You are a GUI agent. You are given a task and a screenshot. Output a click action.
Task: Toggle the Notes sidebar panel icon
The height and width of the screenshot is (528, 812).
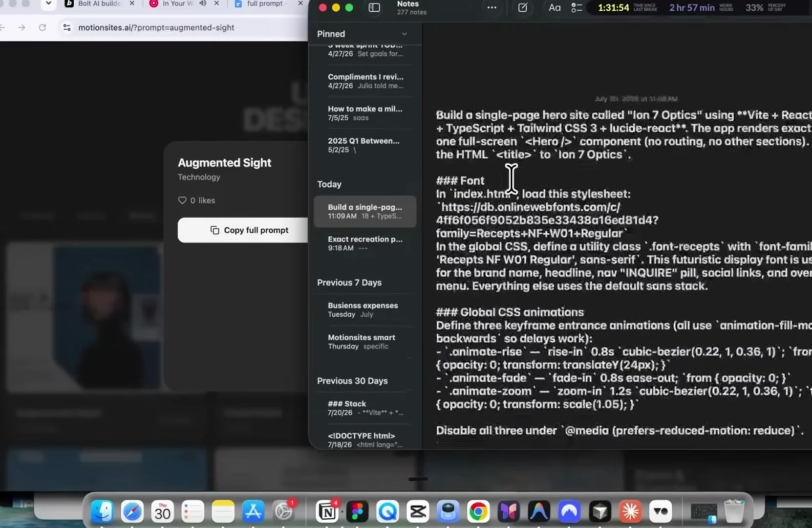(x=374, y=7)
